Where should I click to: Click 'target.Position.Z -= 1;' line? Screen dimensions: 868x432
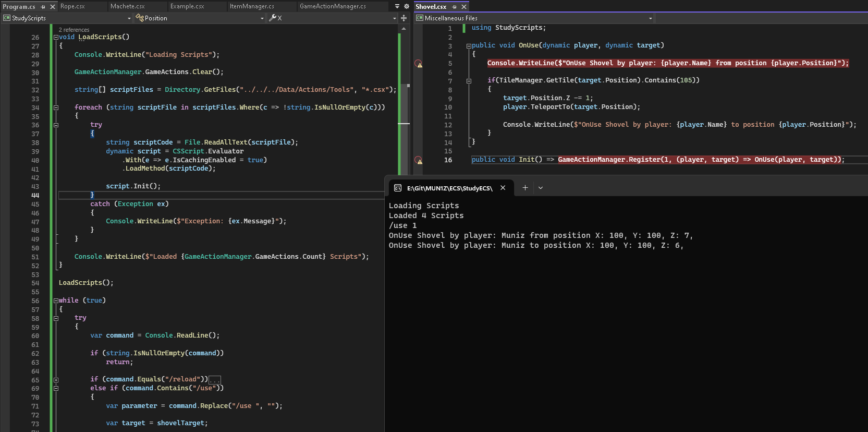(x=548, y=98)
